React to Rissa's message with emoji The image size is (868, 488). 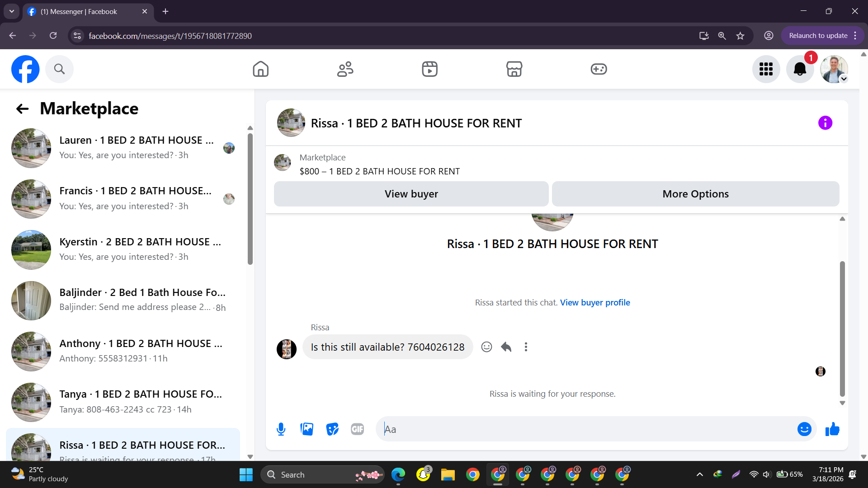(486, 347)
